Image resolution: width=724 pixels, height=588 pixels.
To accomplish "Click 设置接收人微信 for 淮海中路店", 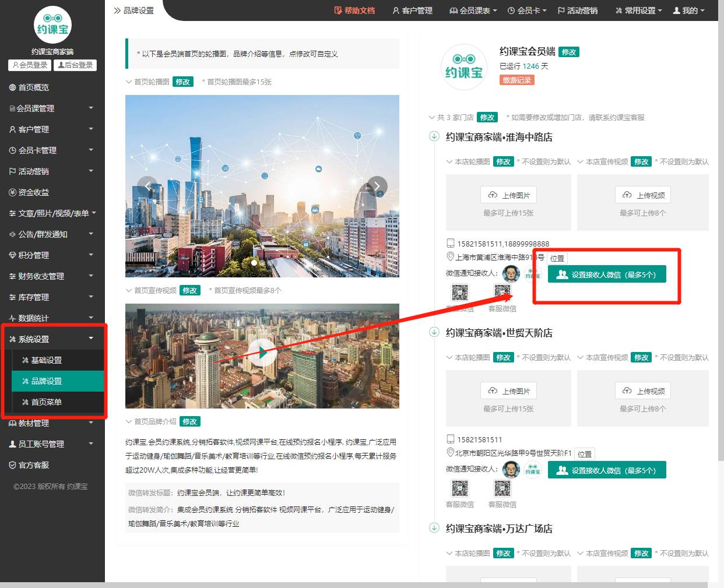I will coord(607,274).
